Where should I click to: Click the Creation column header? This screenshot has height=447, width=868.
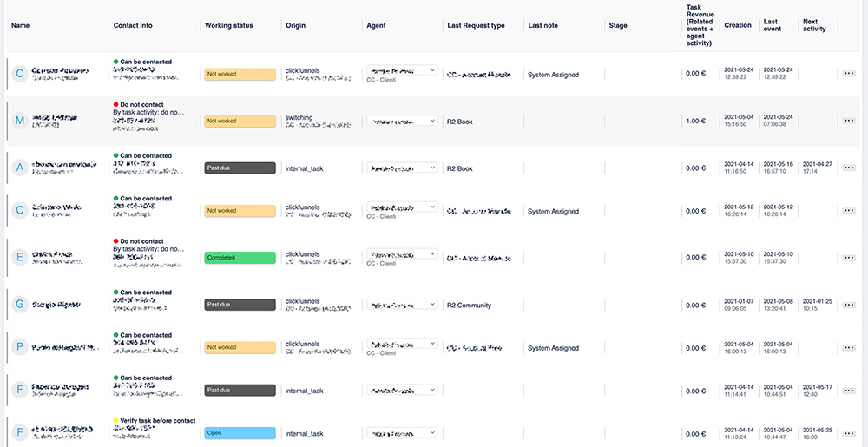coord(738,26)
